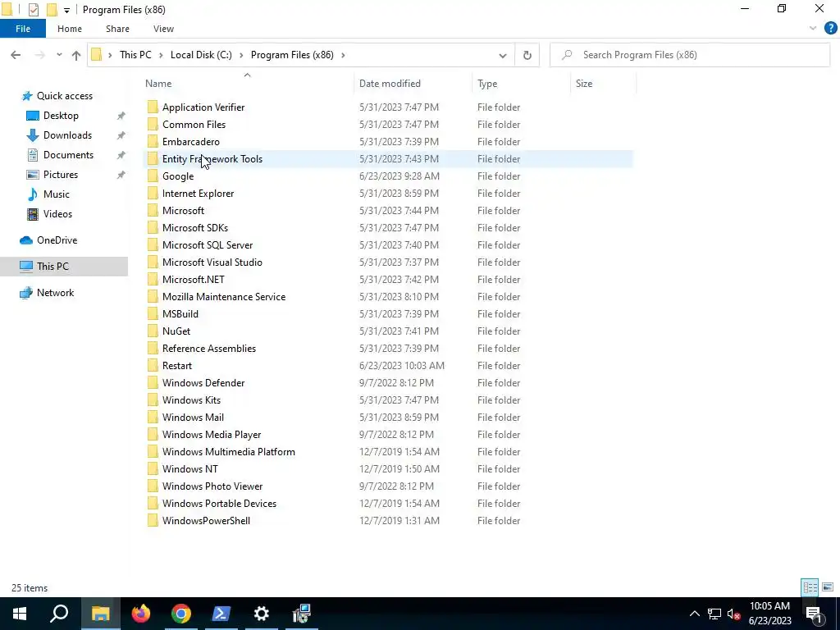Select the Application Verifier folder icon

point(153,107)
